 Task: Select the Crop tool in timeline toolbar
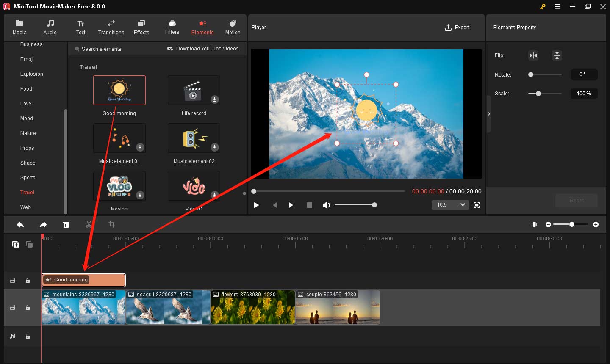click(x=112, y=224)
